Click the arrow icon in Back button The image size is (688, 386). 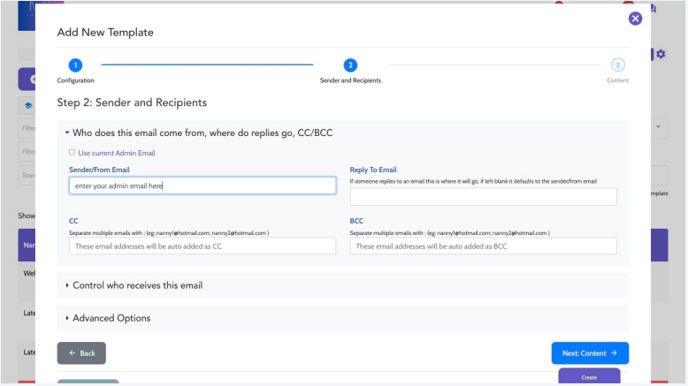pos(72,353)
